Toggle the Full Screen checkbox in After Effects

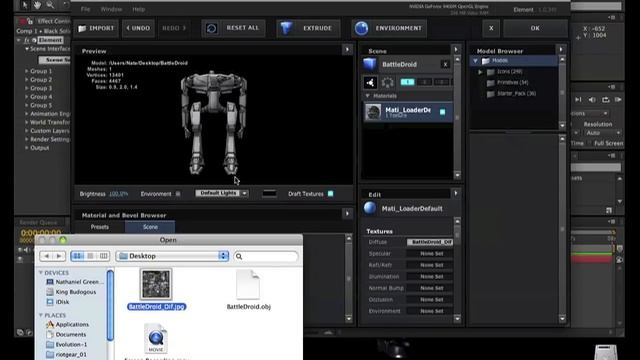pyautogui.click(x=589, y=143)
